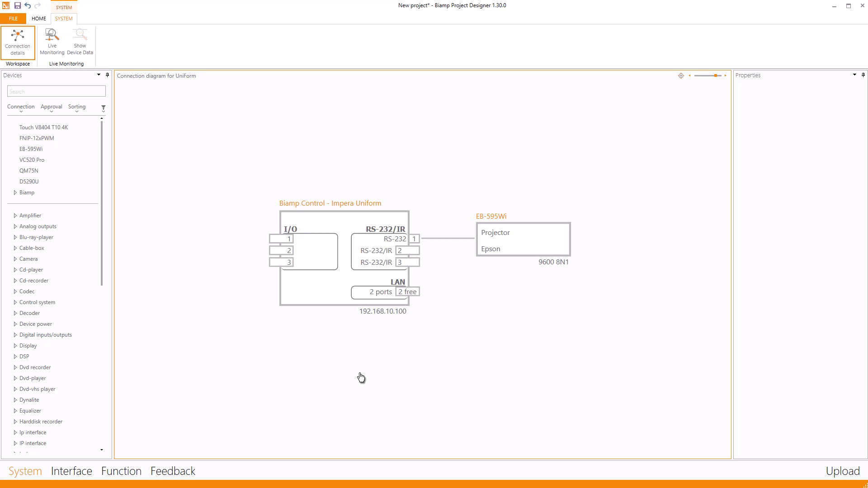Click the 192.168.10.100 IP address label

383,311
